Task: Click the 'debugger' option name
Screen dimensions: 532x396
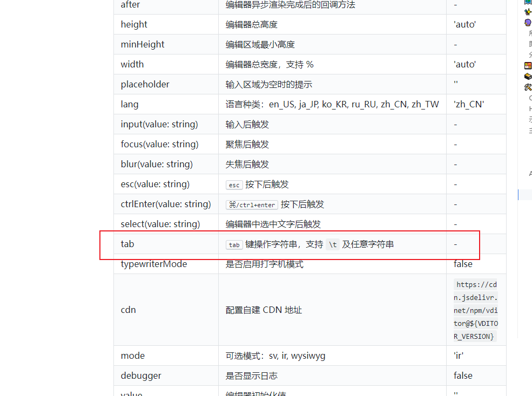Action: tap(141, 375)
